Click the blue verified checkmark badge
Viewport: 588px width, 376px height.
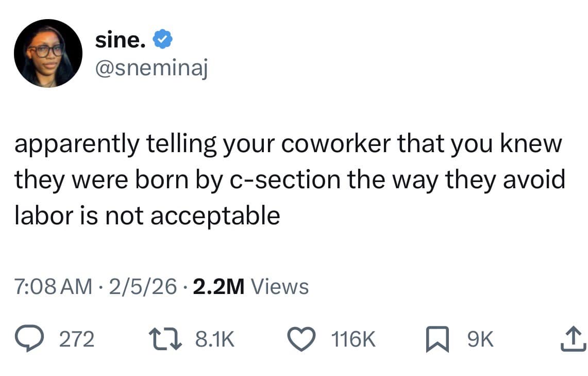point(162,38)
